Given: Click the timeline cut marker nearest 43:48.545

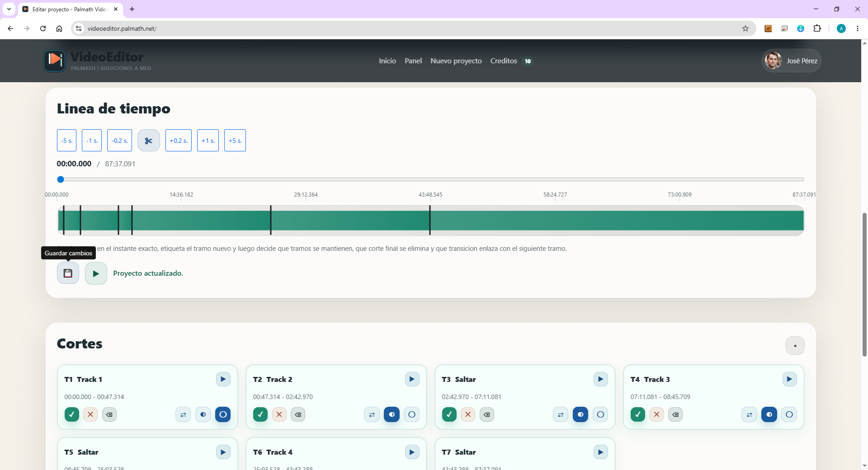Looking at the screenshot, I should pos(430,221).
